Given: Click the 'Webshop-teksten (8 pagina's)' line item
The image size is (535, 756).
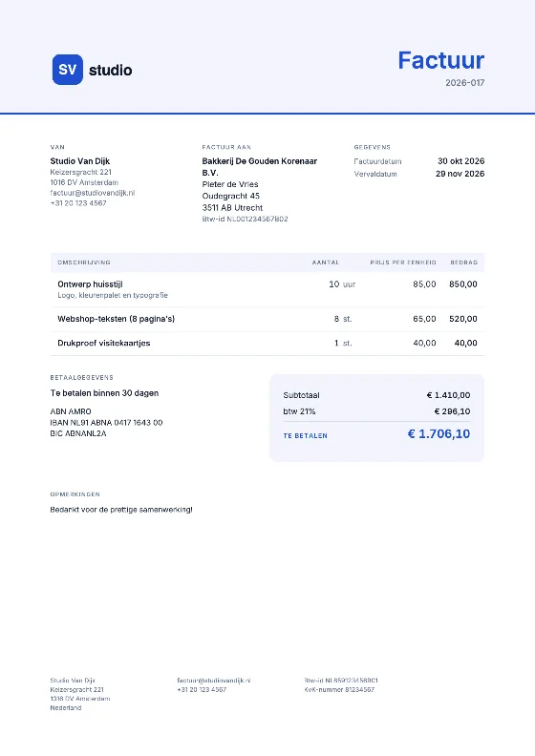Looking at the screenshot, I should click(117, 319).
